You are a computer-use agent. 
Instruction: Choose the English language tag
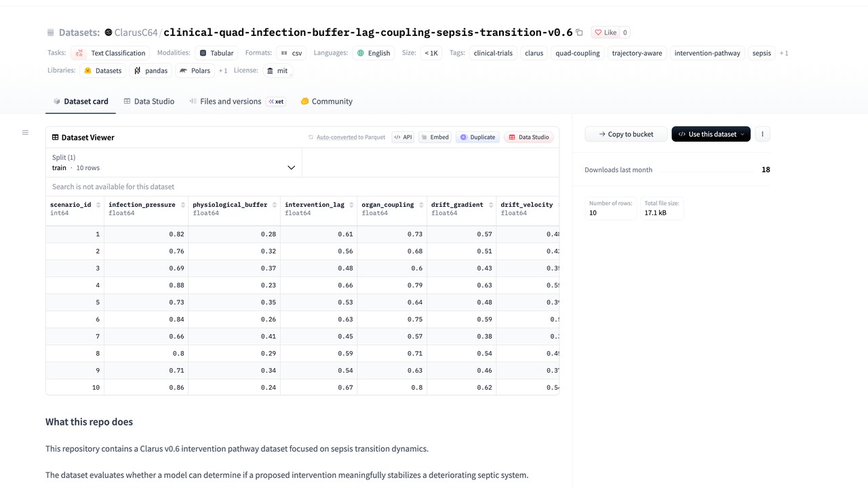pyautogui.click(x=374, y=53)
